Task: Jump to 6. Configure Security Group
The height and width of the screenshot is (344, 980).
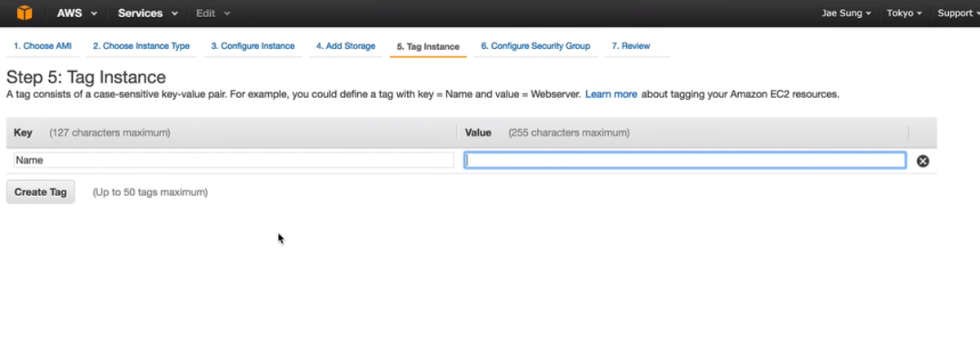Action: tap(535, 47)
